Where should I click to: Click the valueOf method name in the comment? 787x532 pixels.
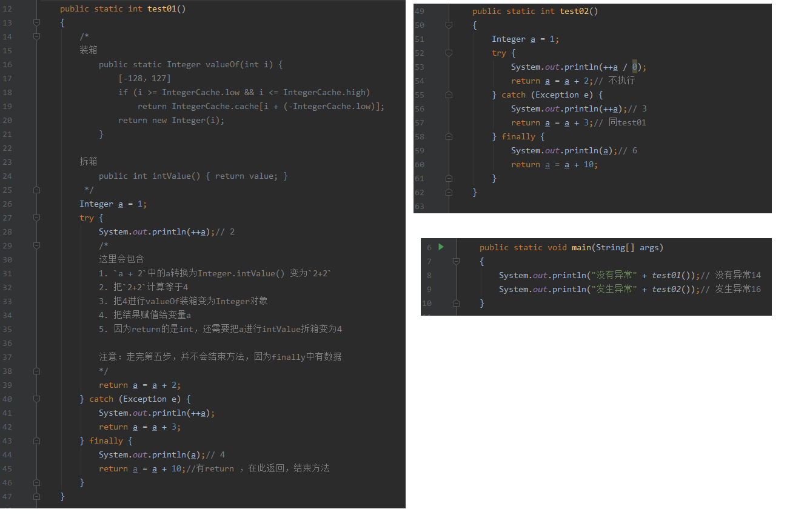pos(223,64)
